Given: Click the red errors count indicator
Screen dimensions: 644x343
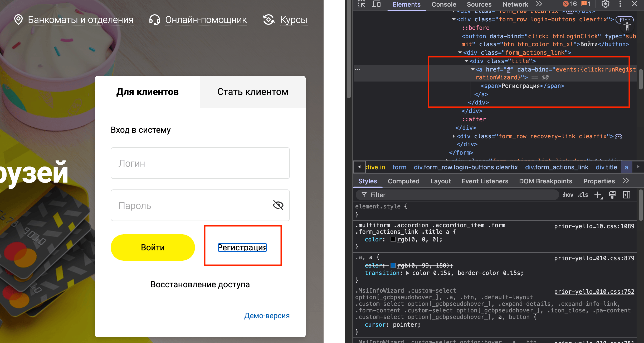Looking at the screenshot, I should (570, 4).
